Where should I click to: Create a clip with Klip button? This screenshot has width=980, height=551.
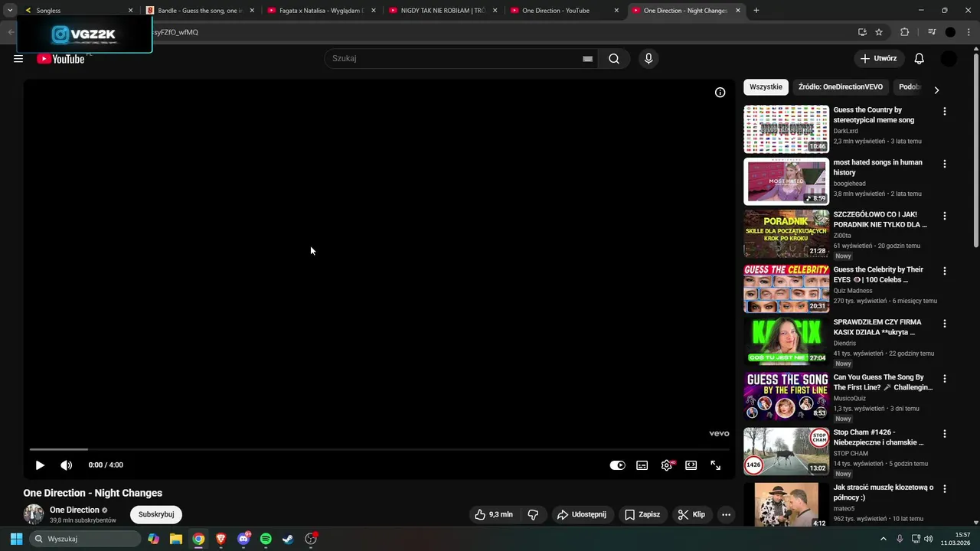tap(691, 515)
